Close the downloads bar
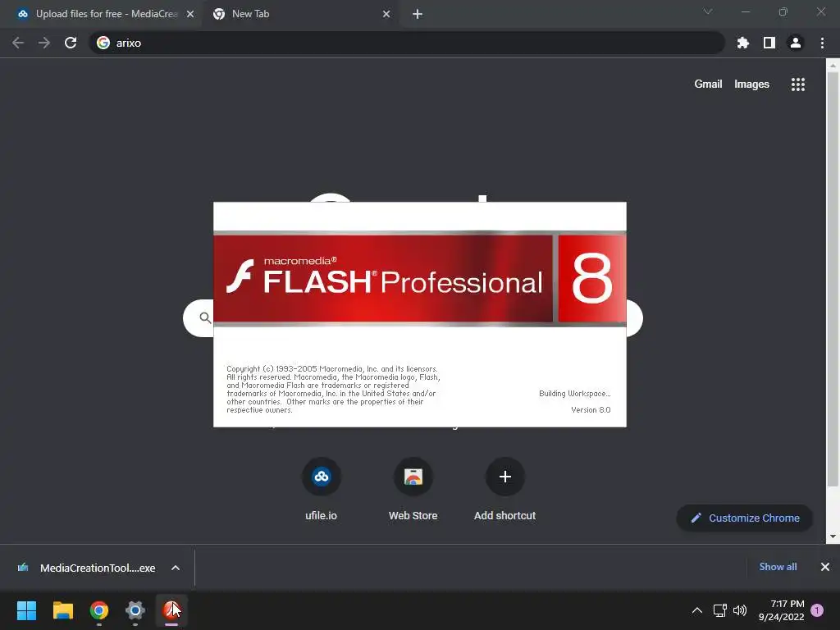The width and height of the screenshot is (840, 630). click(x=825, y=567)
